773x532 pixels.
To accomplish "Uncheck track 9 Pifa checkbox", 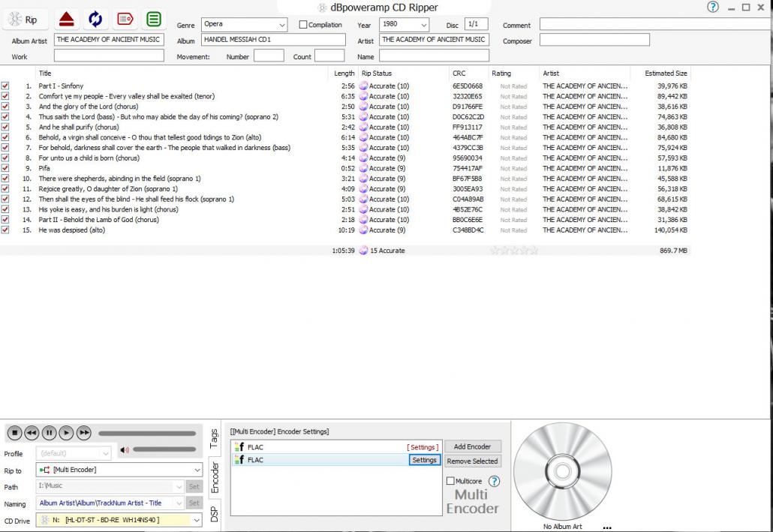I will click(6, 169).
